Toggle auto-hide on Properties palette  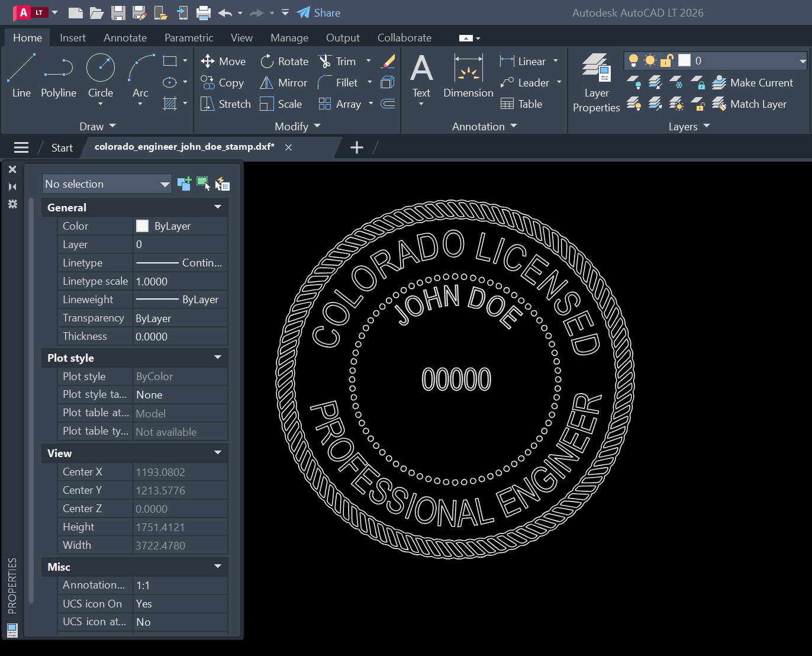[x=12, y=186]
